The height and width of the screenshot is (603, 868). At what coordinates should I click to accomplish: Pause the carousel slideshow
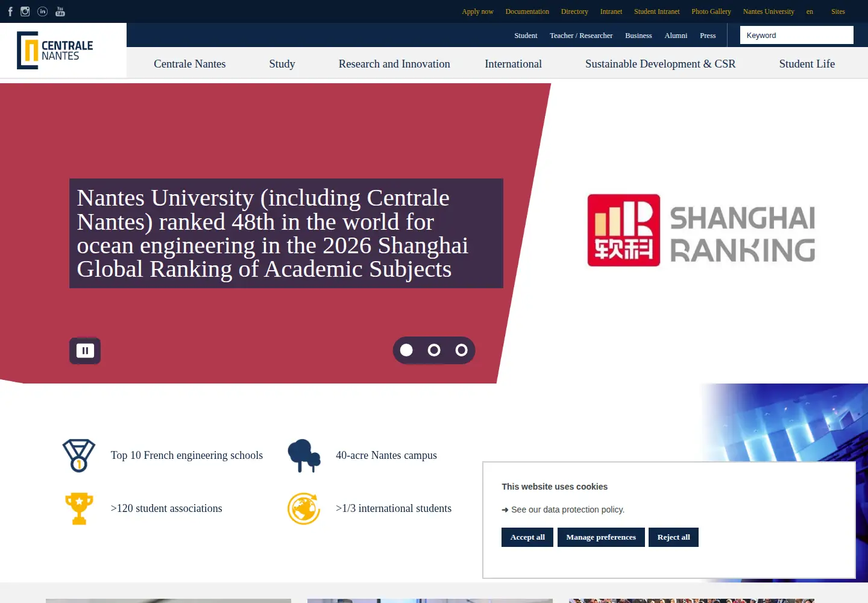(x=85, y=350)
